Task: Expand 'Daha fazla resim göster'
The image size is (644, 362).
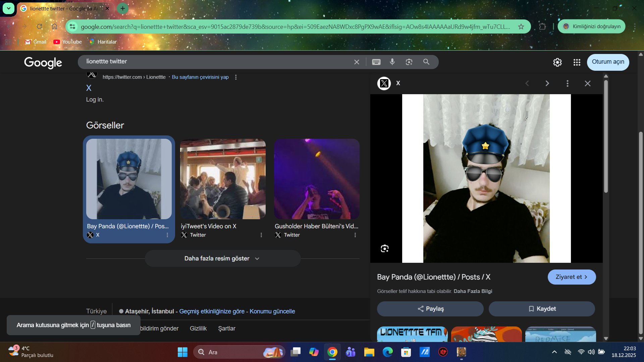Action: [x=223, y=258]
